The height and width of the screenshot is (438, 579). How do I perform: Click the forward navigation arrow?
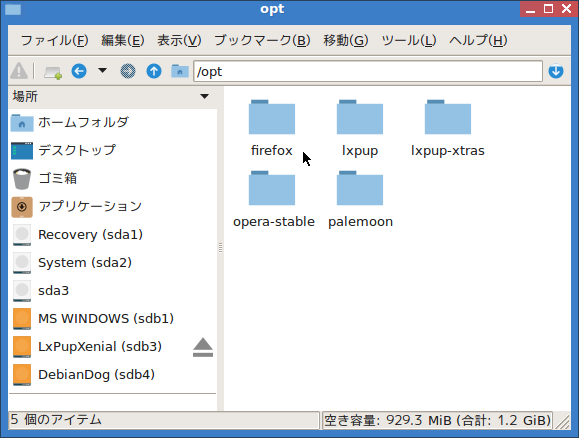[x=128, y=71]
